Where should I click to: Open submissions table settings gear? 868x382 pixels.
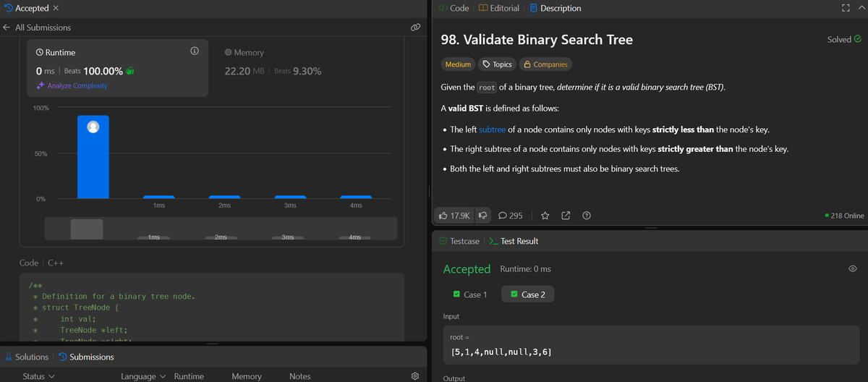pyautogui.click(x=415, y=376)
